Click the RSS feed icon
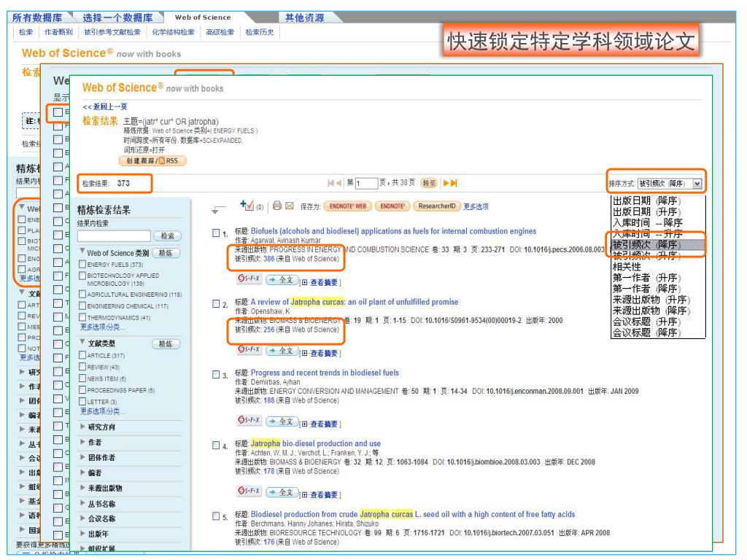Viewport: 747px width, 560px height. pos(162,161)
